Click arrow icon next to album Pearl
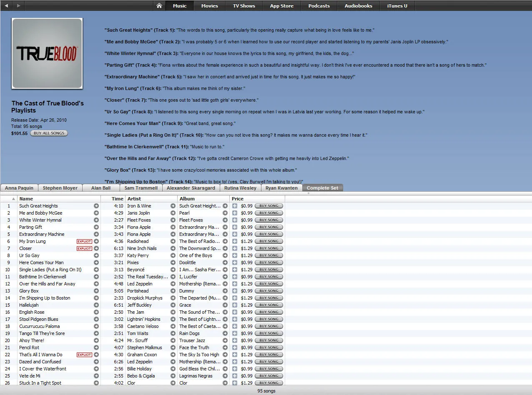Image resolution: width=532 pixels, height=395 pixels. (x=225, y=213)
